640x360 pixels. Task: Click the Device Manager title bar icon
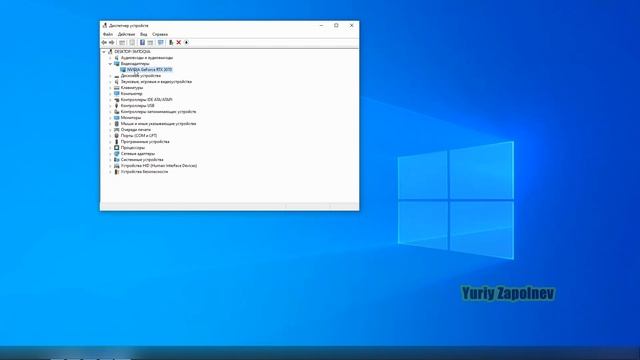(105, 25)
